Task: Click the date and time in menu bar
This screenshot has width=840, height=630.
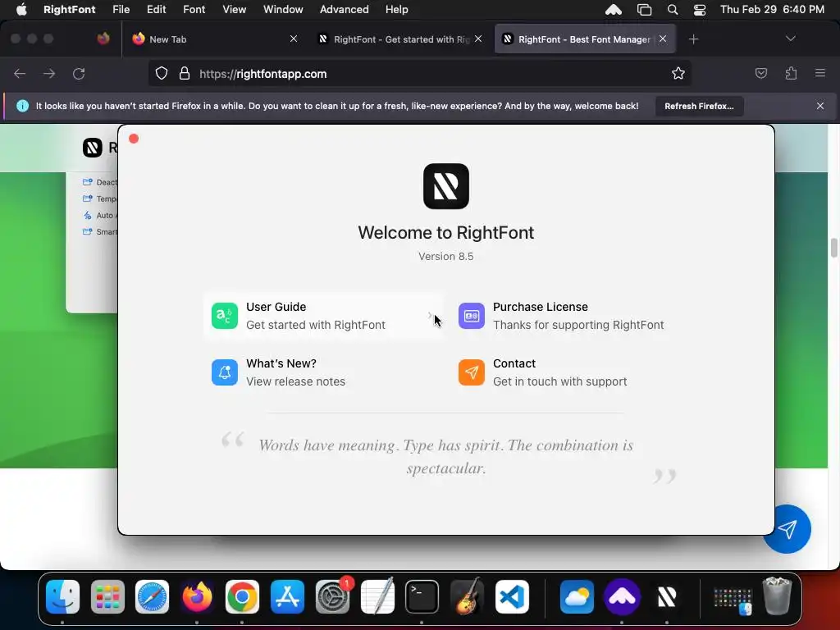Action: [x=772, y=9]
